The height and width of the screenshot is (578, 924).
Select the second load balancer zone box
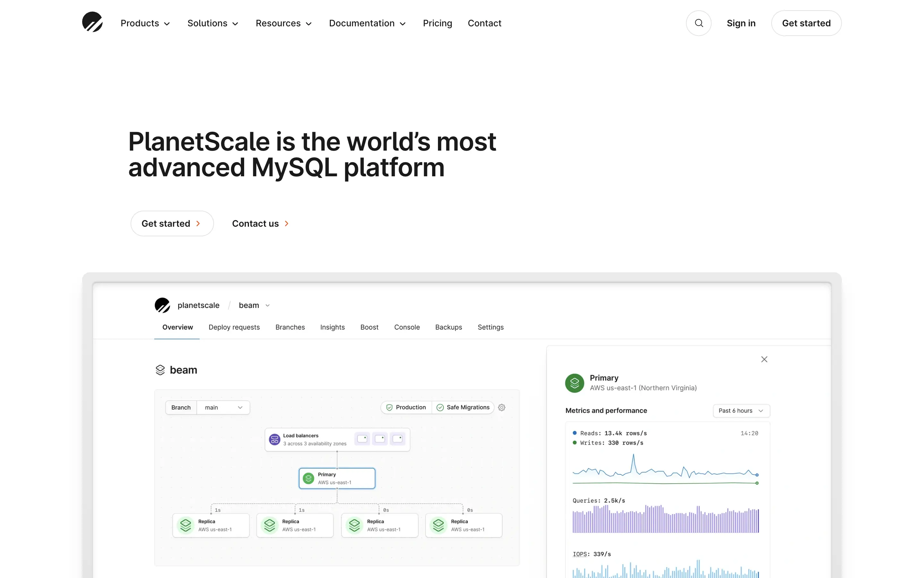click(x=380, y=439)
